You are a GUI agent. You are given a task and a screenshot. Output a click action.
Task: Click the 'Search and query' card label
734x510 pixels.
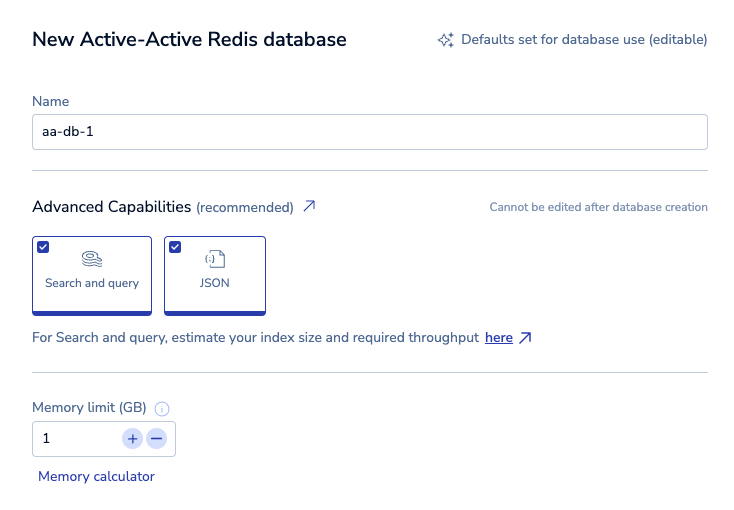click(x=92, y=283)
